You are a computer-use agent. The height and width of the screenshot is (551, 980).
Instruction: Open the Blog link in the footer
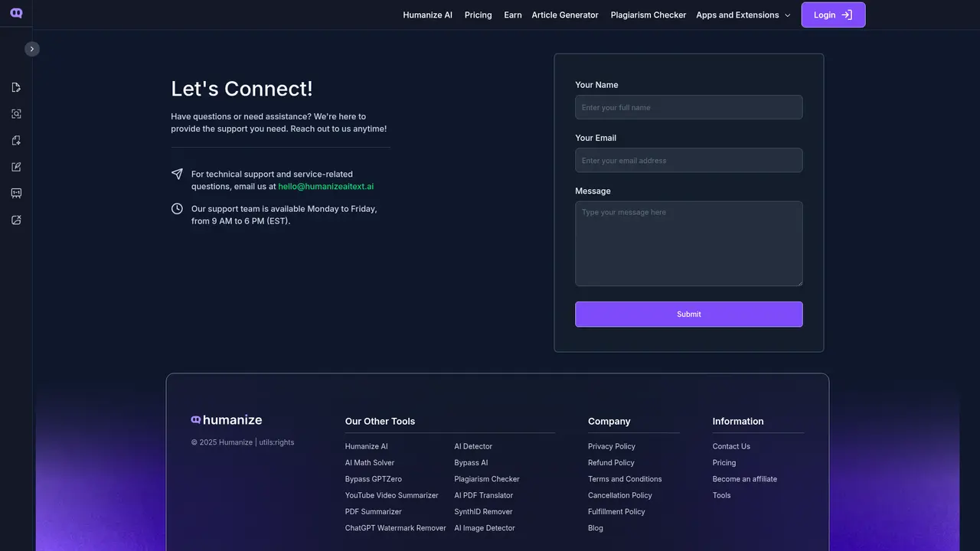point(596,528)
